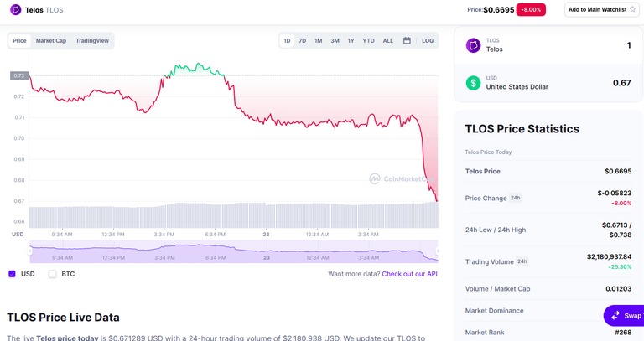Screen dimensions: 644x341
Task: Click the Market Rank value #268
Action: 623,333
